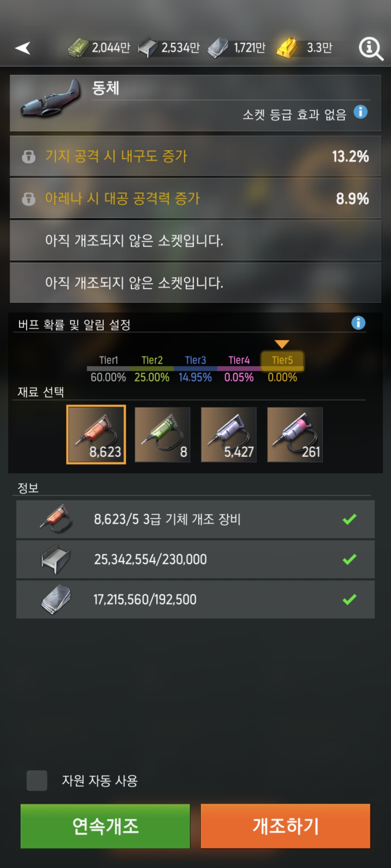The width and height of the screenshot is (391, 868).
Task: Enable the 자원 자동 사용 checkbox
Action: [37, 780]
